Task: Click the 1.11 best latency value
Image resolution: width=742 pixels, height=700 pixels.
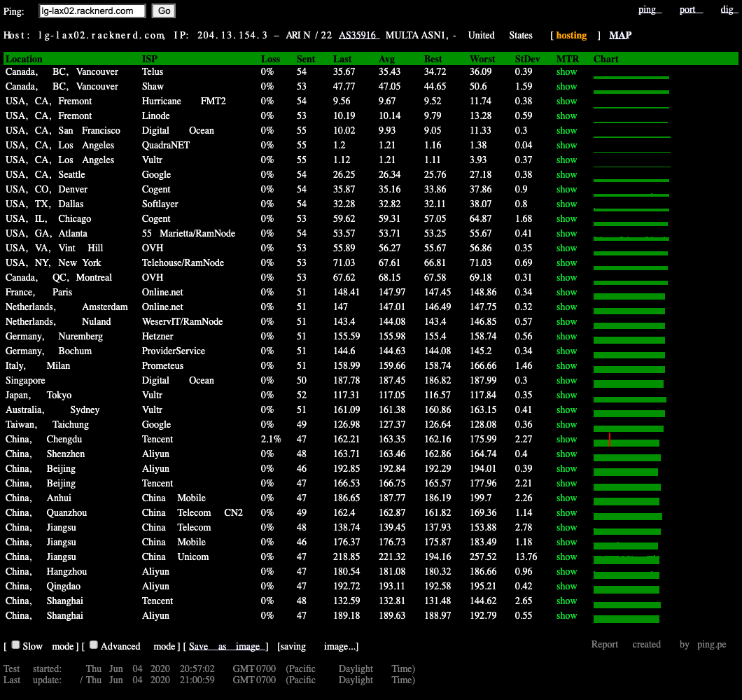Action: point(433,160)
